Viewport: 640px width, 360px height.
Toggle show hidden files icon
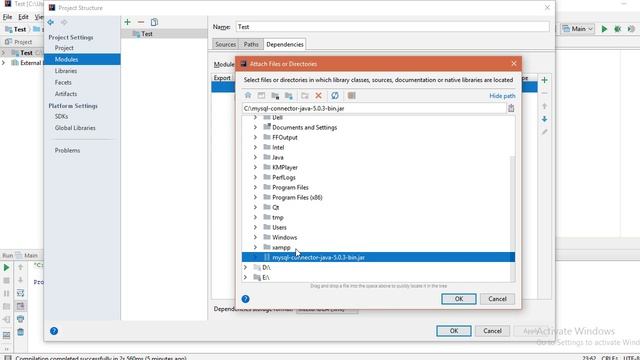click(351, 96)
